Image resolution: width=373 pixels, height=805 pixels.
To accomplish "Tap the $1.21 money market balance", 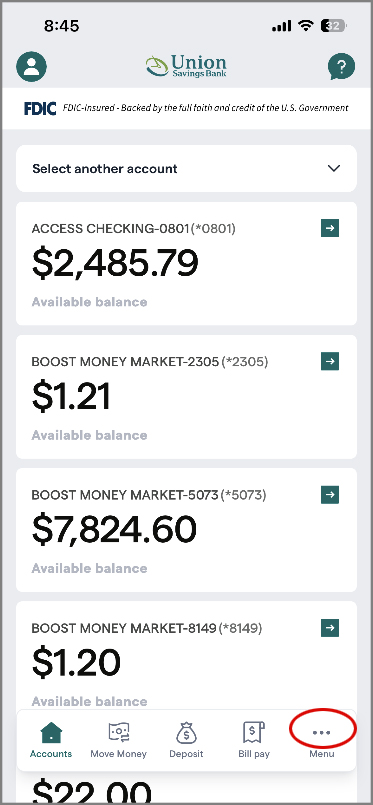I will 71,396.
